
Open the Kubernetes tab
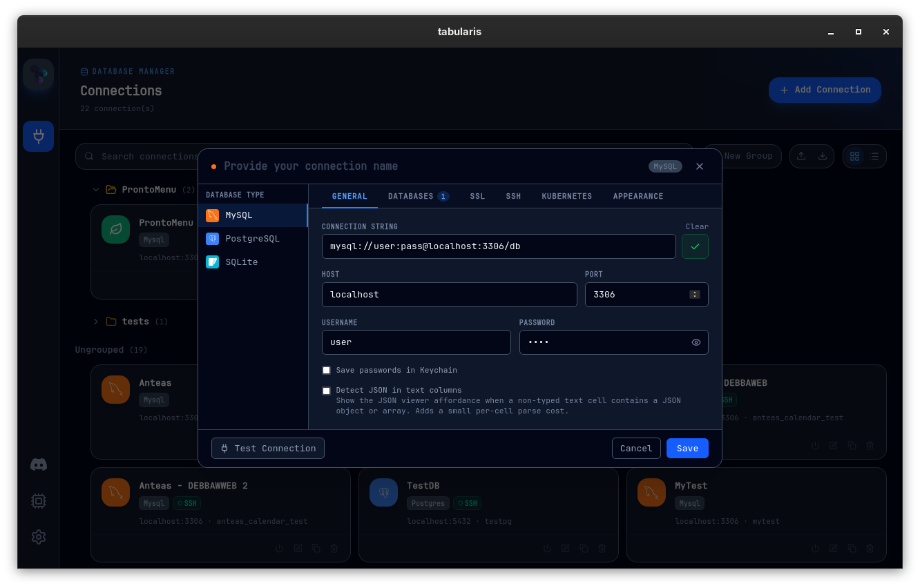567,197
